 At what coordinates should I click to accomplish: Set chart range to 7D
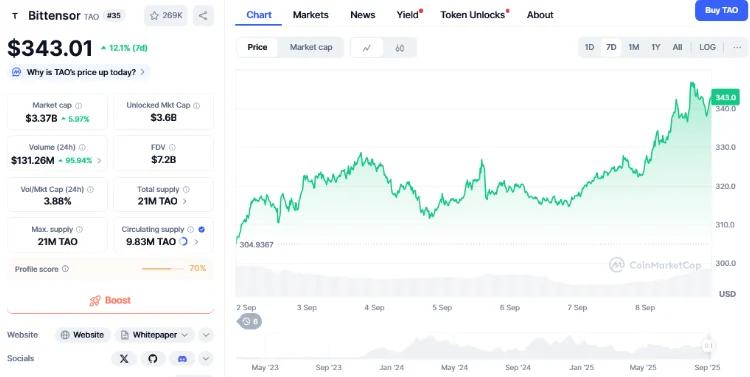611,47
